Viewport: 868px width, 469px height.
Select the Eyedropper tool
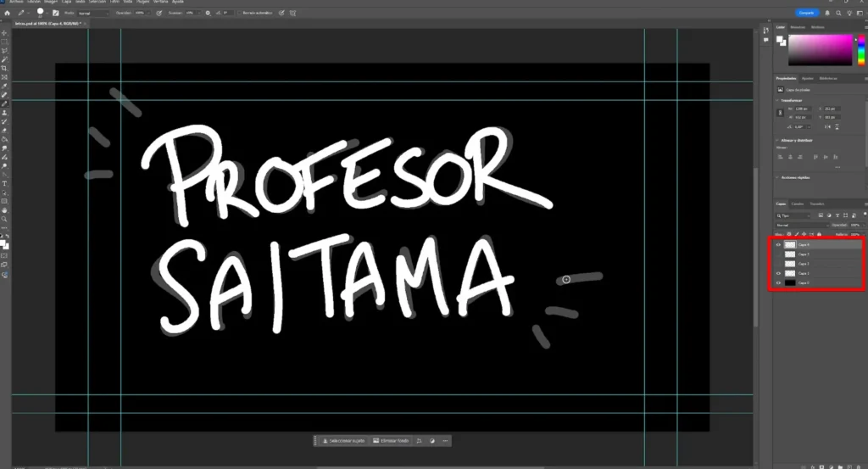[x=4, y=86]
